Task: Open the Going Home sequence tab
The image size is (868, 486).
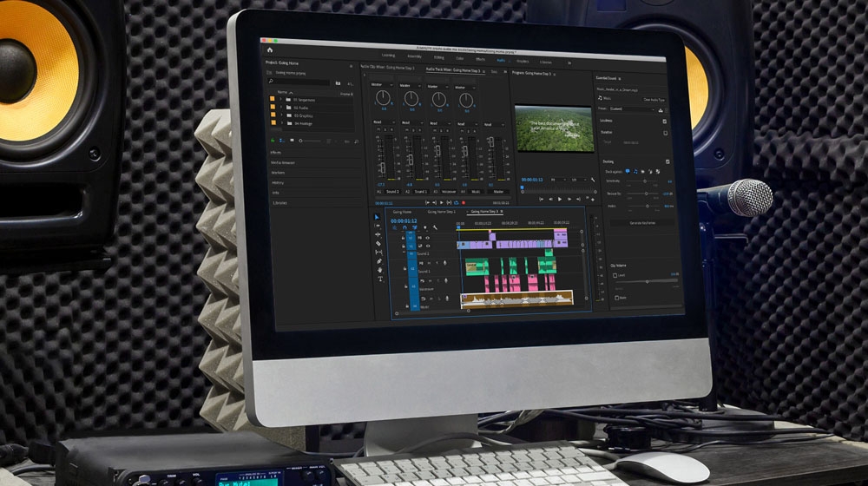Action: pyautogui.click(x=403, y=212)
